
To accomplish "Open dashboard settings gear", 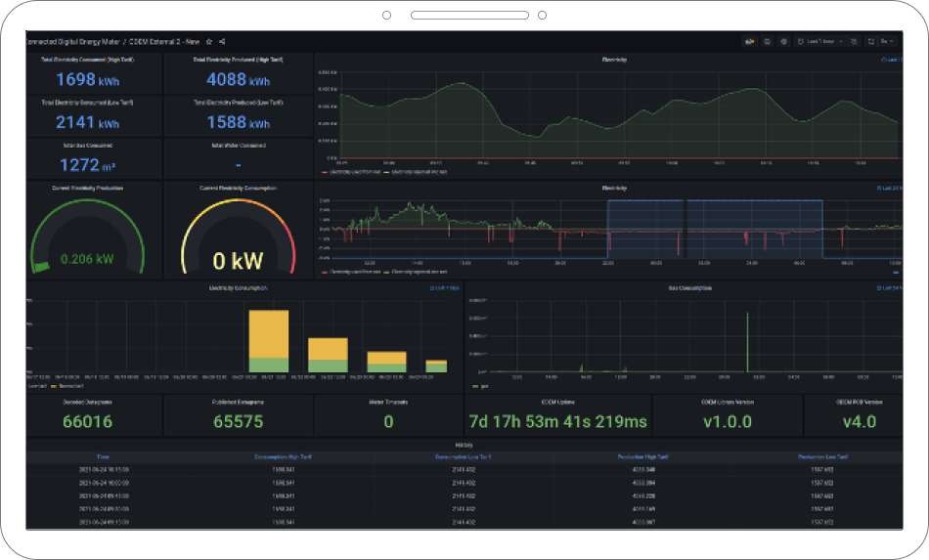I will click(783, 41).
